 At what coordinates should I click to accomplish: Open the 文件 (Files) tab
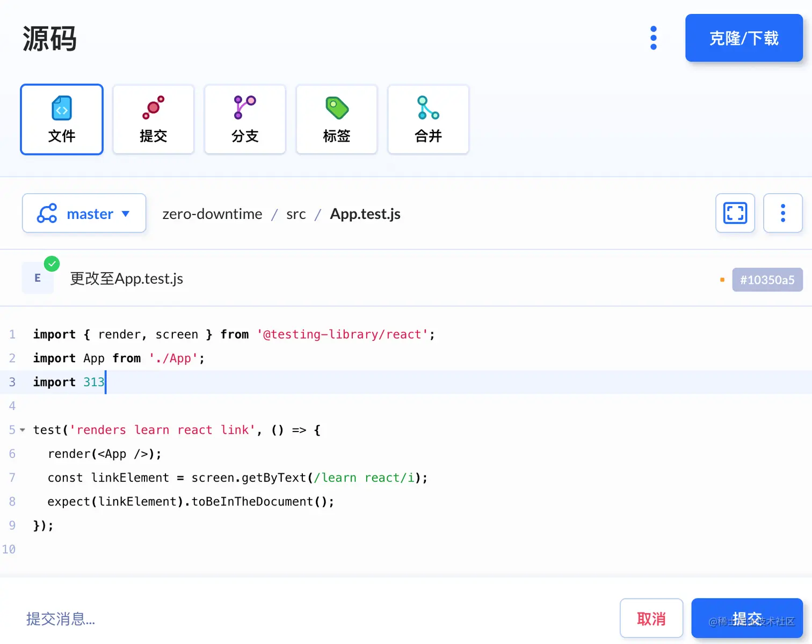[x=62, y=119]
